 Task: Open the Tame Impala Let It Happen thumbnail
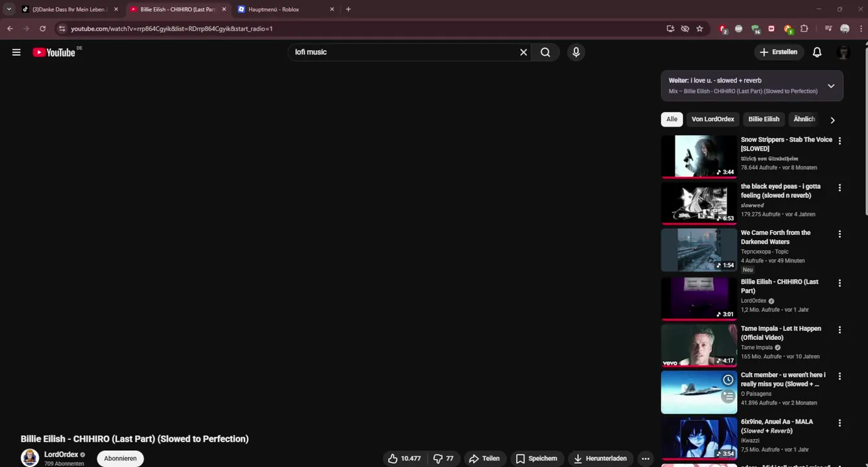[699, 346]
